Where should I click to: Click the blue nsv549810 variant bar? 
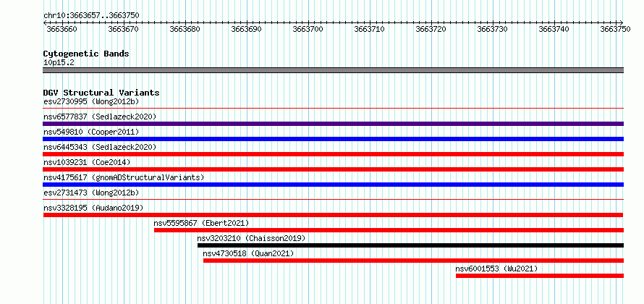333,139
